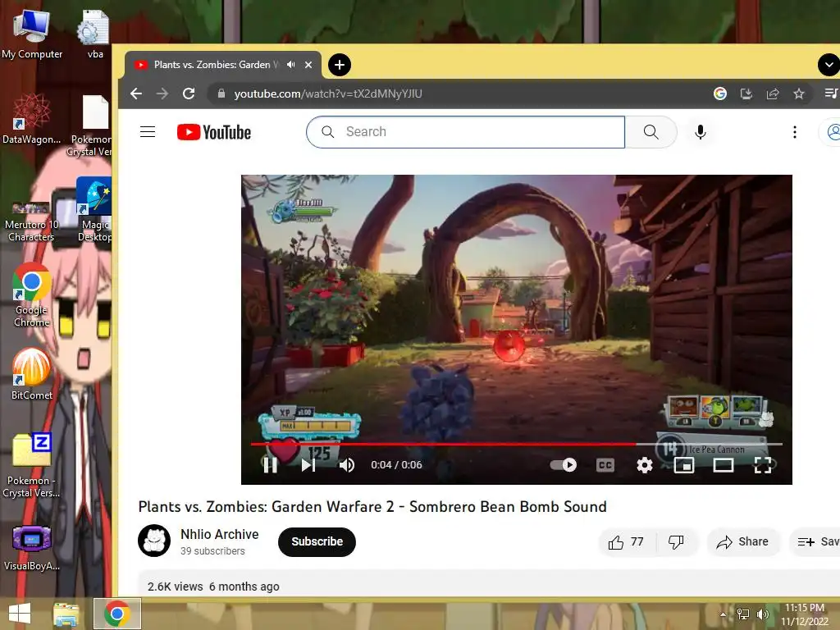Viewport: 840px width, 630px height.
Task: Click the magnifier search button
Action: (x=651, y=132)
